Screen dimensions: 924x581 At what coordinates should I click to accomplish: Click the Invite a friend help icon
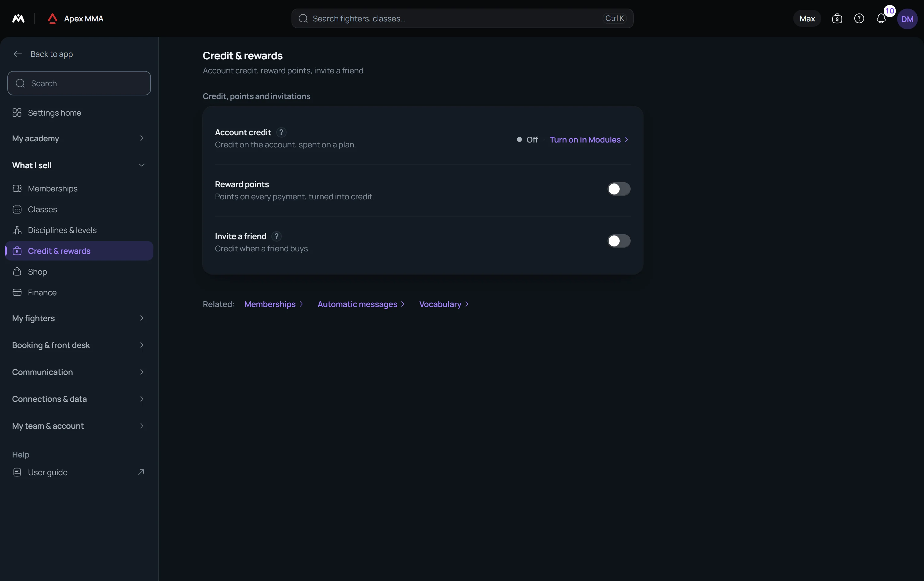tap(276, 237)
